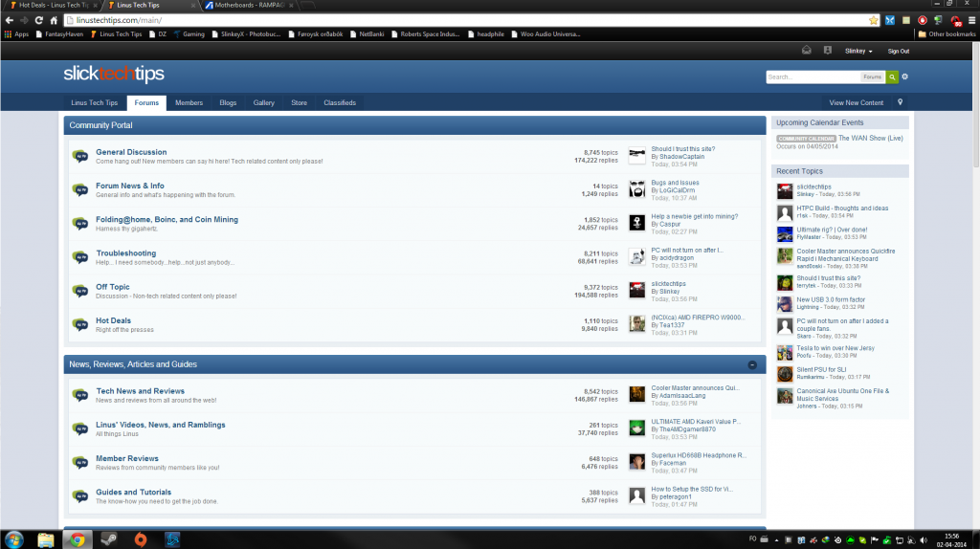The height and width of the screenshot is (549, 980).
Task: Click the Chrome taskbar icon
Action: (78, 539)
